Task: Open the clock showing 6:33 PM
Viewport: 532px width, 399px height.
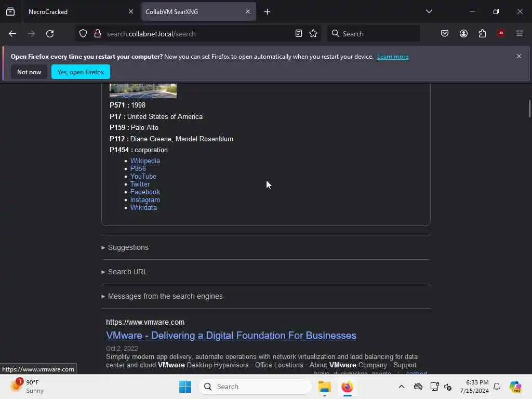Action: [474, 387]
